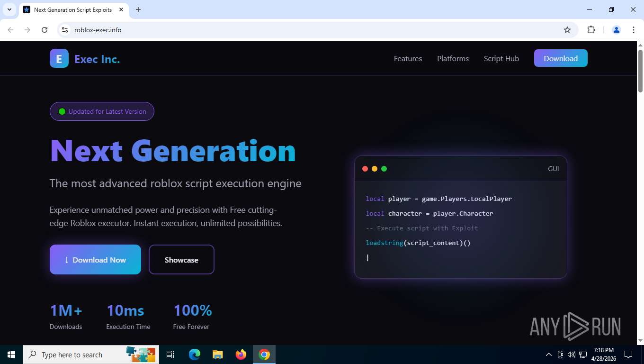Open the Windows Start menu

pyautogui.click(x=11, y=355)
